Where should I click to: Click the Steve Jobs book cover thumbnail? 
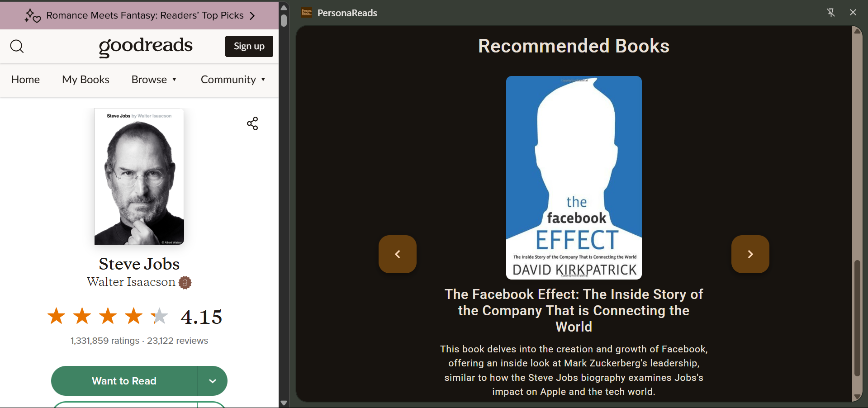tap(139, 176)
